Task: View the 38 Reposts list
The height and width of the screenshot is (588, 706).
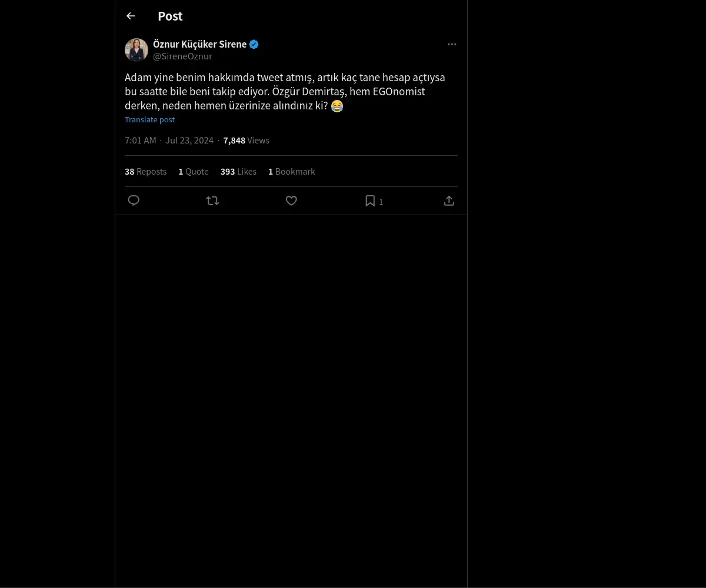Action: tap(145, 172)
